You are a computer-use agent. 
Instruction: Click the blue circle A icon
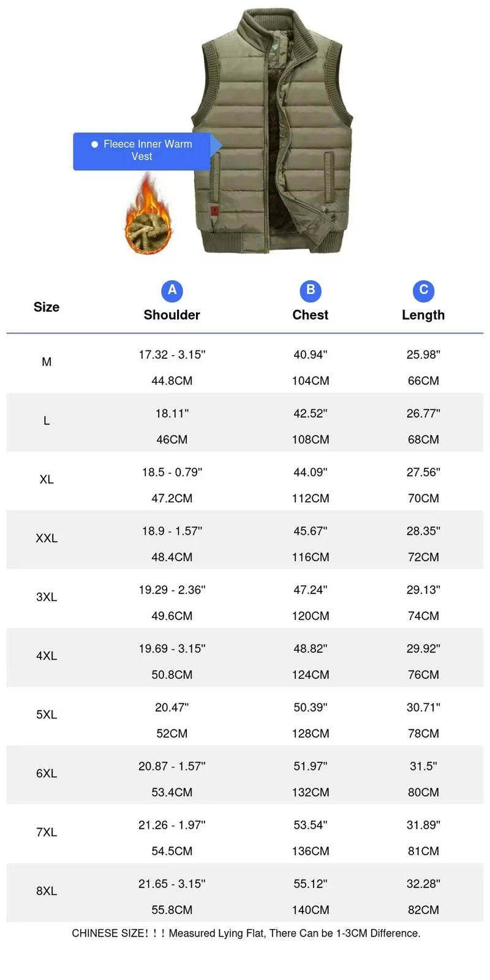point(172,290)
